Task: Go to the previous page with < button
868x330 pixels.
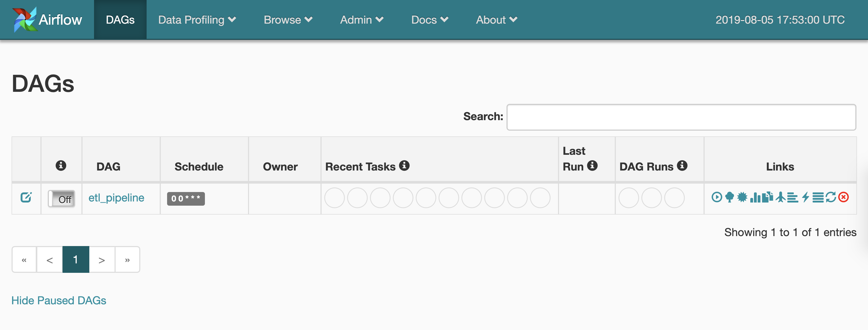Action: click(x=50, y=260)
